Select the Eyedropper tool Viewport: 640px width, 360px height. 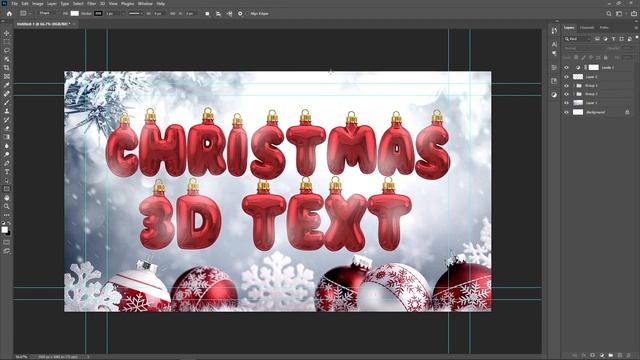click(x=7, y=85)
